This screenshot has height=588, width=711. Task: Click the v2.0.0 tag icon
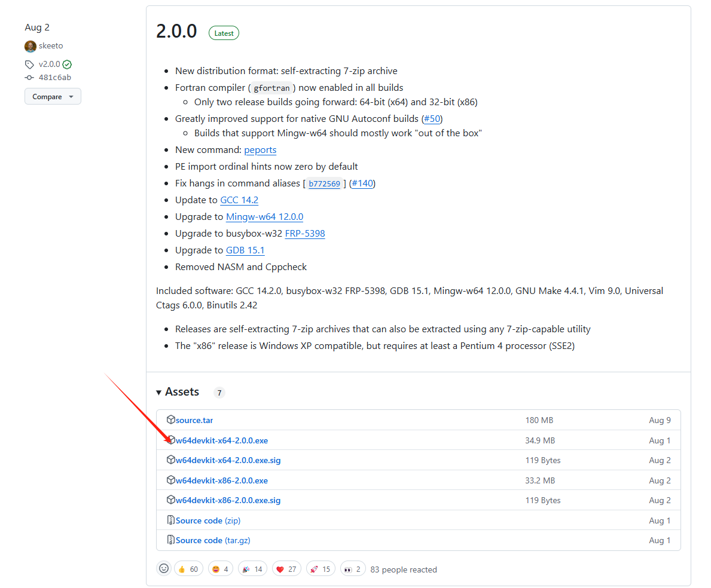29,65
